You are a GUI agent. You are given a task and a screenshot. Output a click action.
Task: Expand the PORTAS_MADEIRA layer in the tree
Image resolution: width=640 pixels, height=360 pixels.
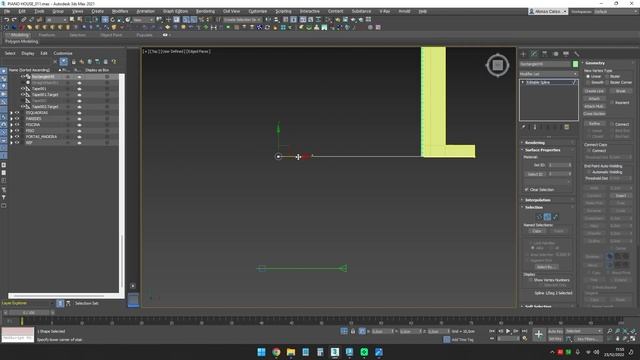[11, 137]
